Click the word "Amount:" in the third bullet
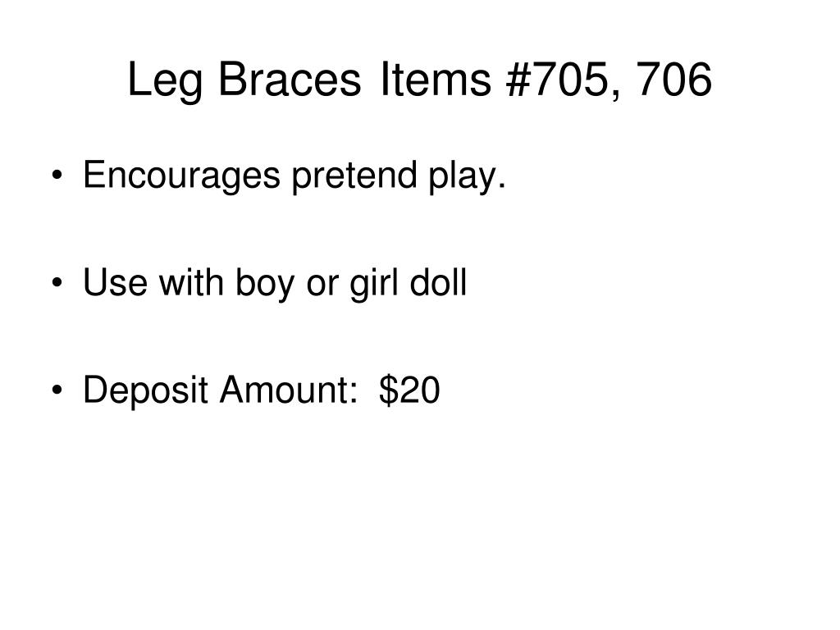This screenshot has height=630, width=840. click(x=289, y=389)
